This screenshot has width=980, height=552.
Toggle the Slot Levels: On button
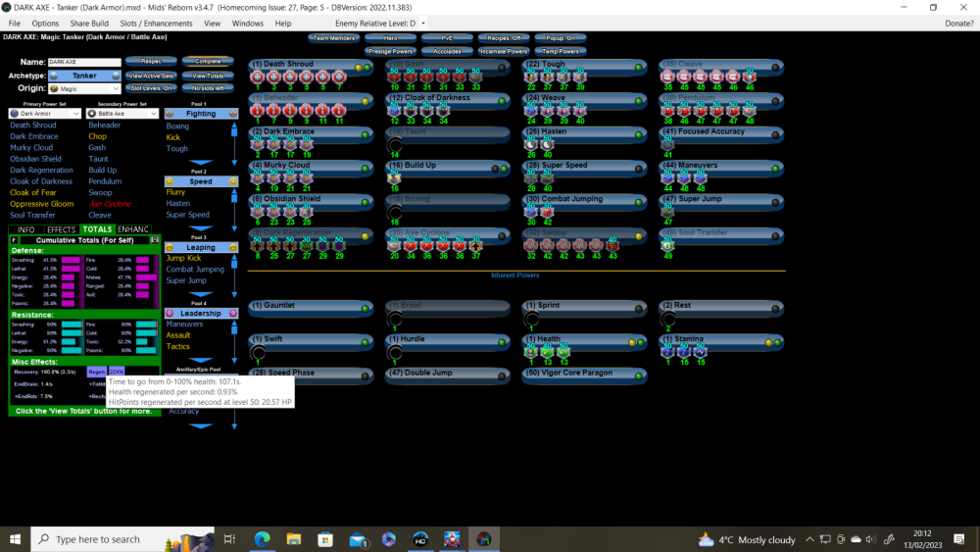[151, 88]
